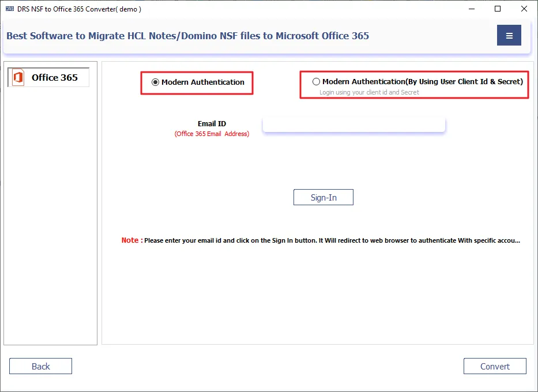The image size is (538, 392).
Task: Select Modern Authentication by Client Id & Secret
Action: (x=316, y=82)
